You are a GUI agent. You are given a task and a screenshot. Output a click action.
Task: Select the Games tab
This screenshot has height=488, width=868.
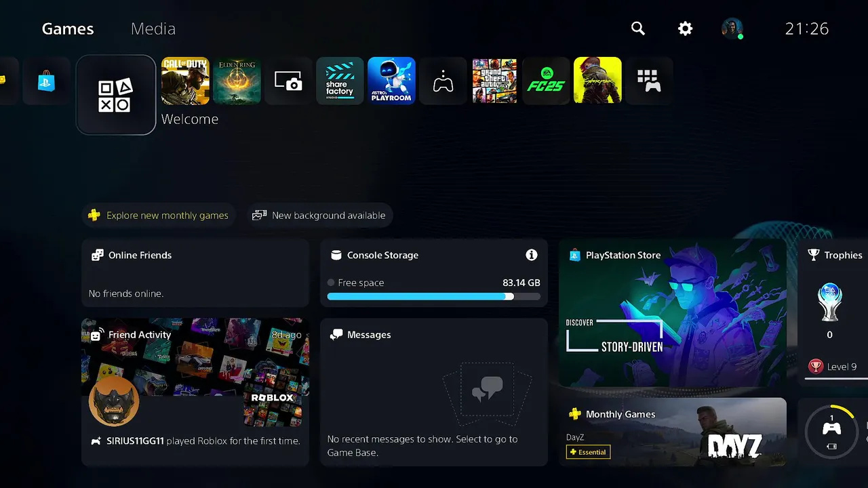68,28
